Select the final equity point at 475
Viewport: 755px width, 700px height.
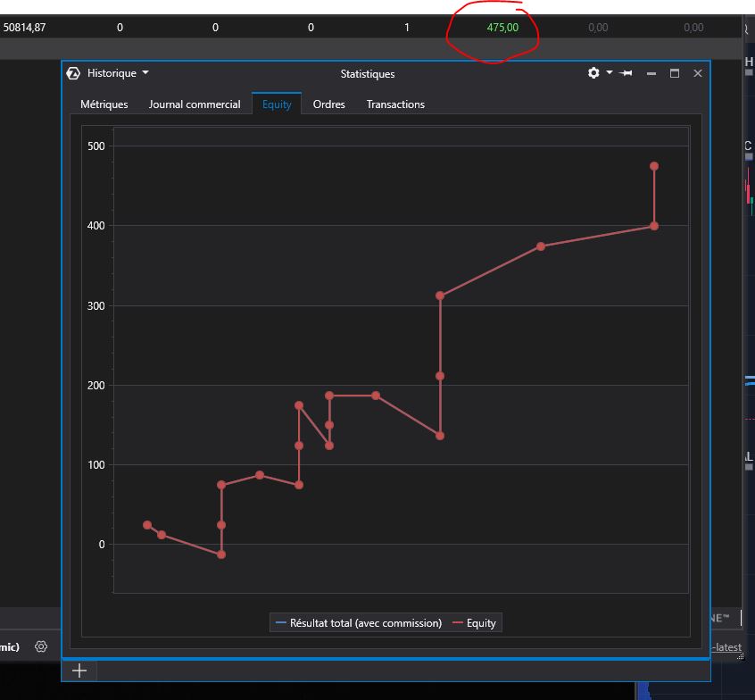(654, 166)
